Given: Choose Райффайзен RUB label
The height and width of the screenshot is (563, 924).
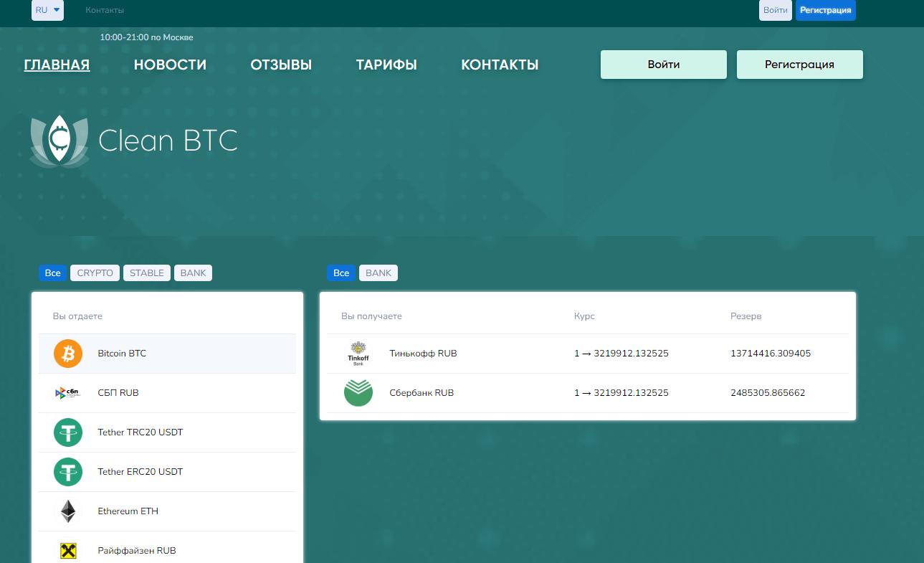Looking at the screenshot, I should pyautogui.click(x=137, y=551).
